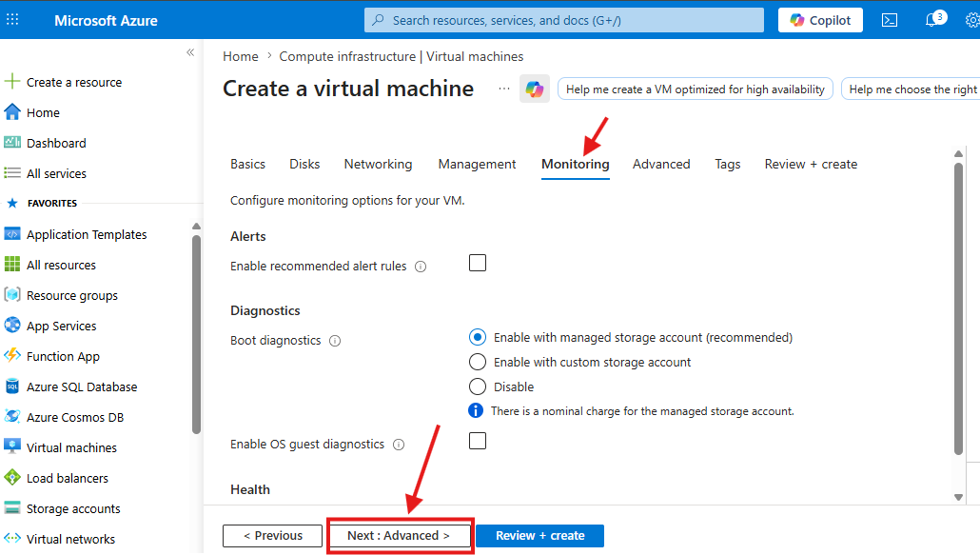Image resolution: width=980 pixels, height=555 pixels.
Task: Go to the Review + create tab
Action: coord(811,164)
